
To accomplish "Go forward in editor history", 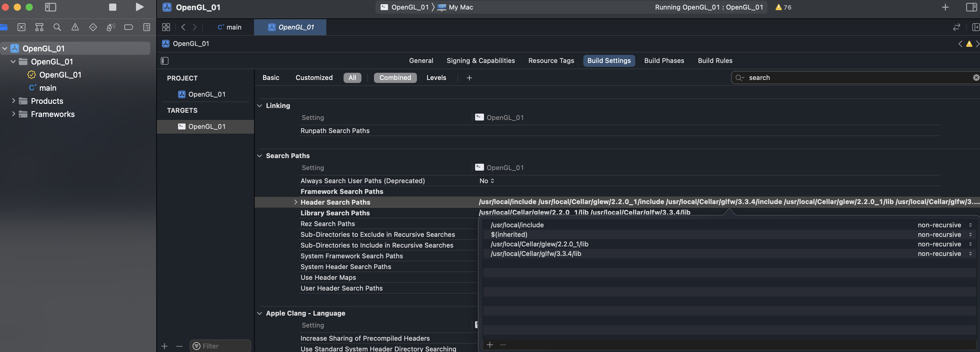I will 195,27.
